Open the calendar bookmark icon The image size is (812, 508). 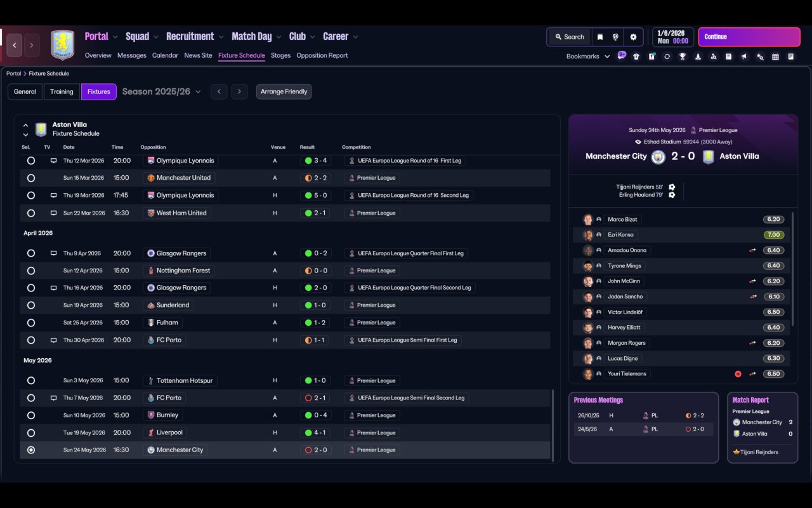[775, 57]
